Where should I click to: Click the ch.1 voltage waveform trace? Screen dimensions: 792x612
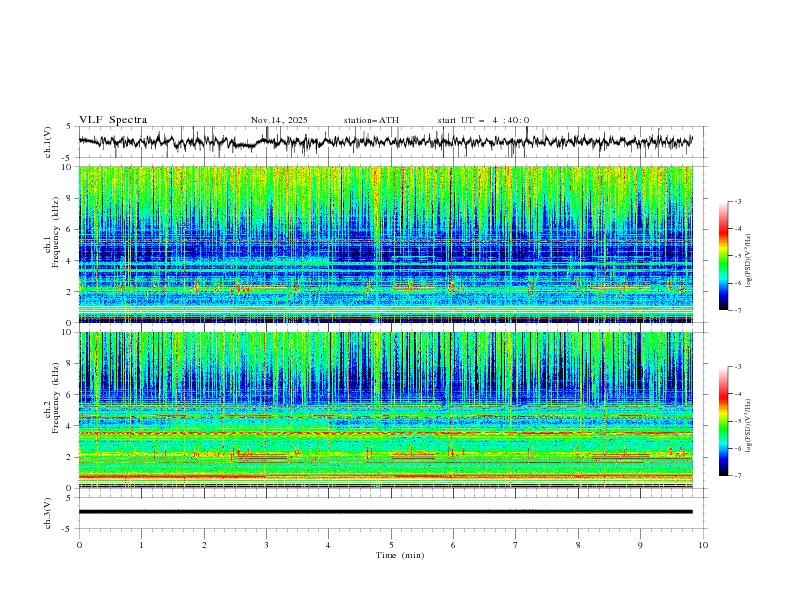coord(385,141)
